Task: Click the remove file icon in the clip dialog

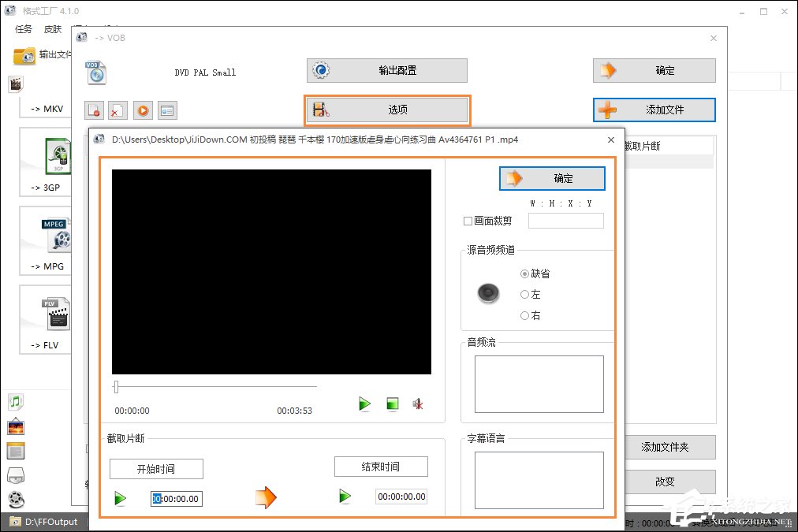Action: coord(95,110)
